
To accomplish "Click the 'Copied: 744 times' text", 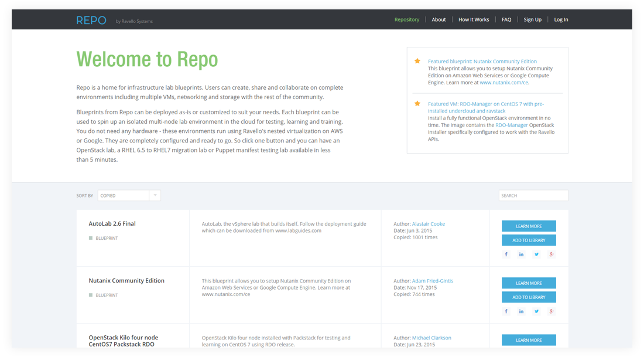I will coord(414,294).
